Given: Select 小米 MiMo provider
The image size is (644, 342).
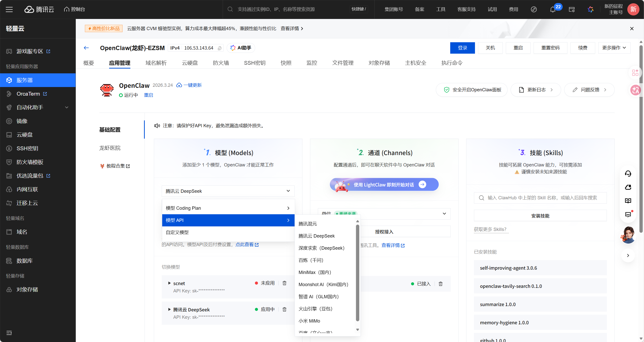Looking at the screenshot, I should (309, 321).
